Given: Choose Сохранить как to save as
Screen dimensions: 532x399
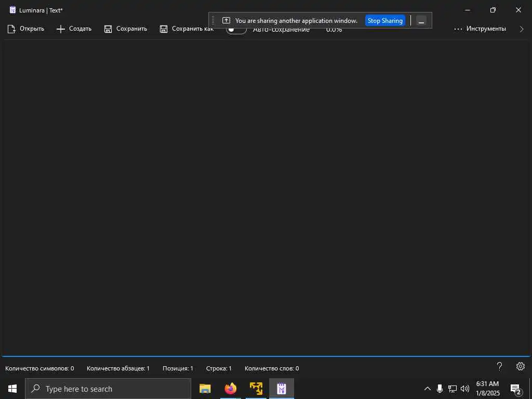Looking at the screenshot, I should click(x=187, y=29).
